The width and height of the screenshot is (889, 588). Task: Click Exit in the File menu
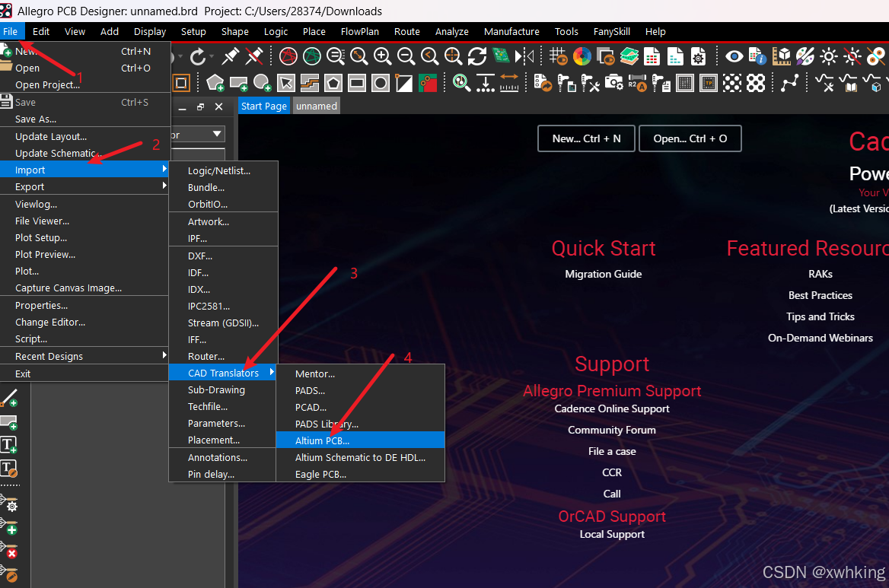point(85,374)
